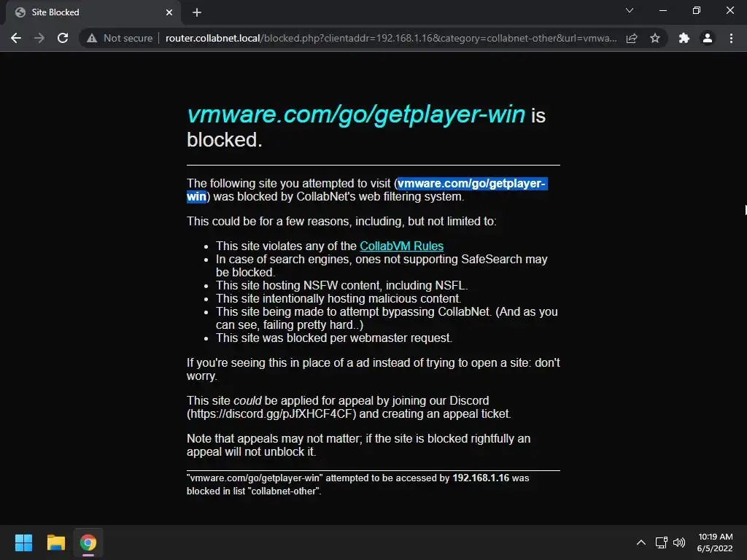Click the 192.168.1.16 address in footer

[x=481, y=478]
